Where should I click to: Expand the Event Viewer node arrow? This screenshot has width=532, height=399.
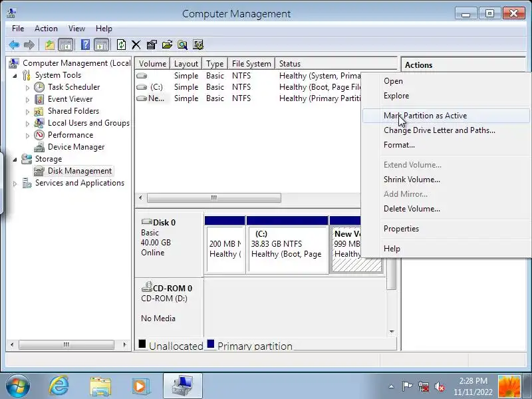tap(27, 100)
